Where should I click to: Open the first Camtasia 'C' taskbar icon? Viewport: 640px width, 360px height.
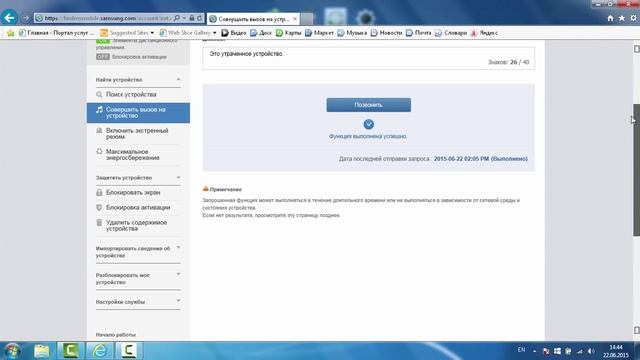tap(71, 351)
